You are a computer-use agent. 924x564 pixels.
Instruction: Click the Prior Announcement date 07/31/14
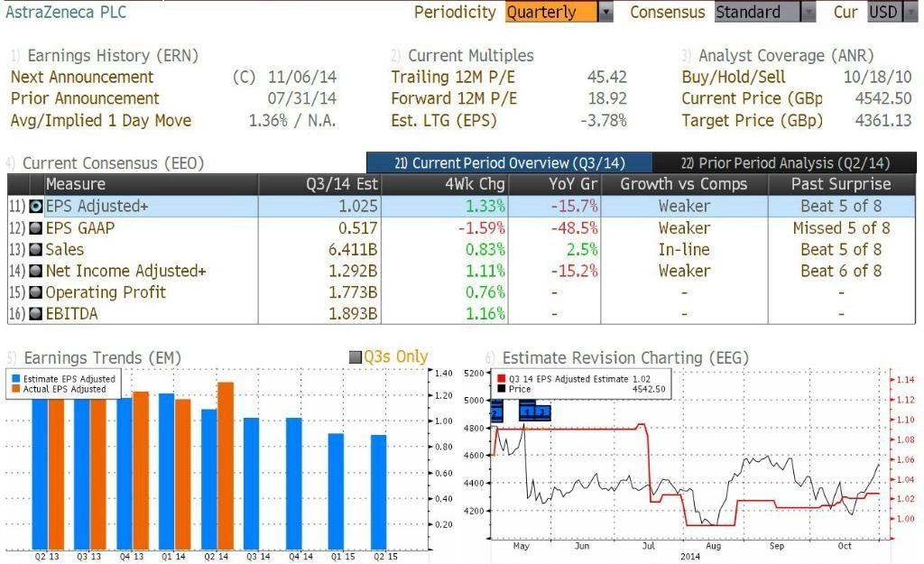tap(302, 98)
